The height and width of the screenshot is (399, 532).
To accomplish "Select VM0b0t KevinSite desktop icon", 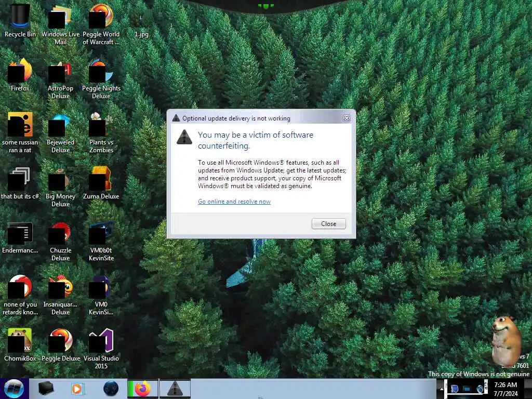I will [x=101, y=241].
